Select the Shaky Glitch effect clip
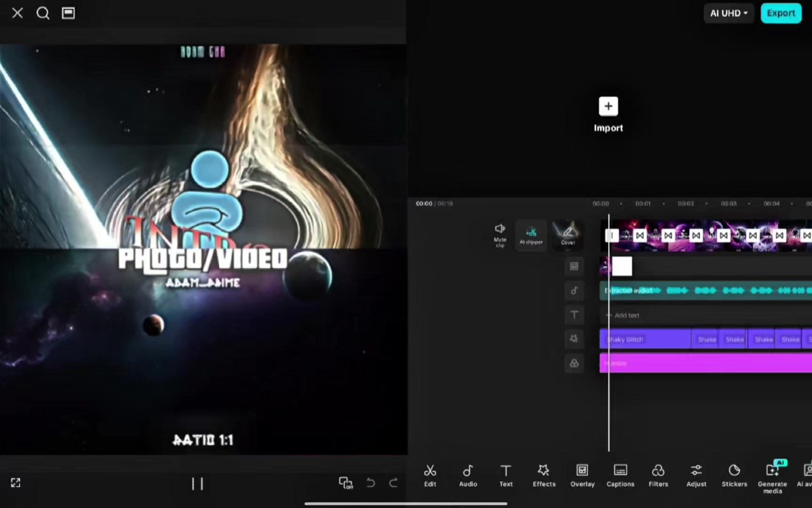Screen dimensions: 812x508 [645, 339]
